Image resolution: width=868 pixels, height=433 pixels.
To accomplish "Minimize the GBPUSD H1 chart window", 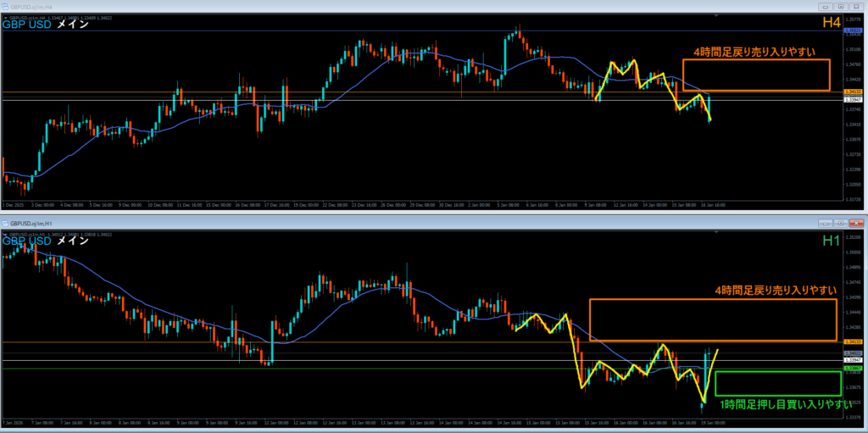I will (x=826, y=223).
